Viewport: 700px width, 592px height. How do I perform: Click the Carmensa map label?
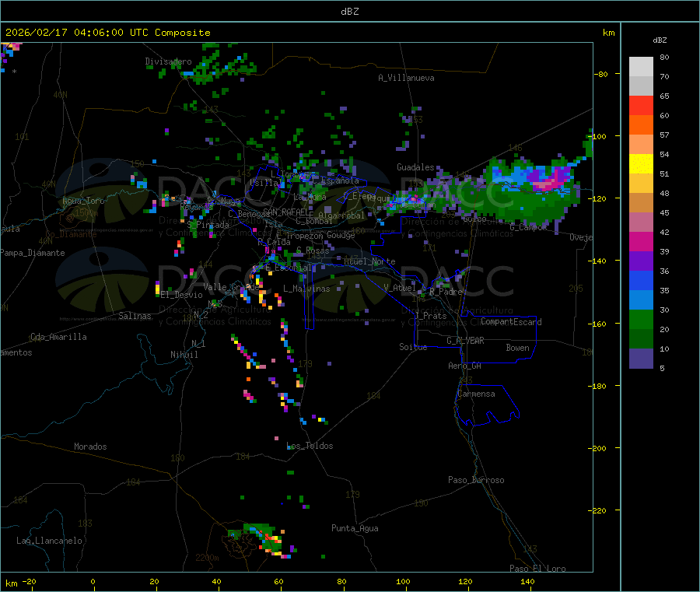point(476,394)
